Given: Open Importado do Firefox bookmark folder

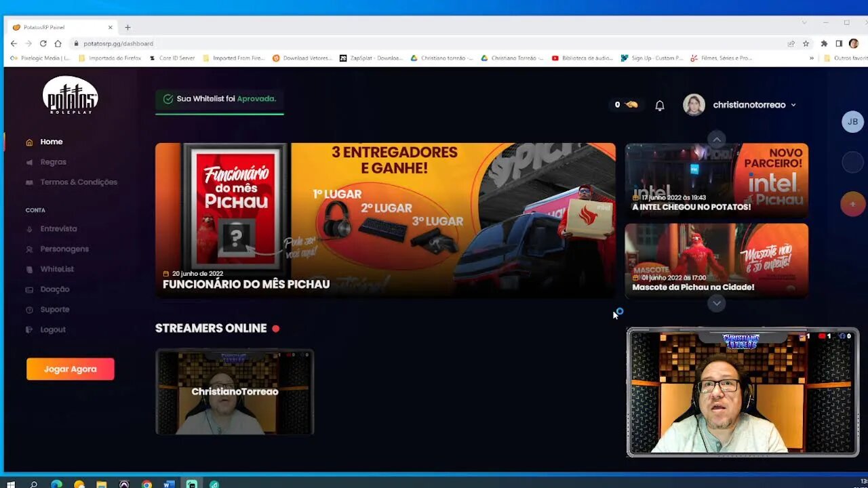Looking at the screenshot, I should (x=110, y=58).
